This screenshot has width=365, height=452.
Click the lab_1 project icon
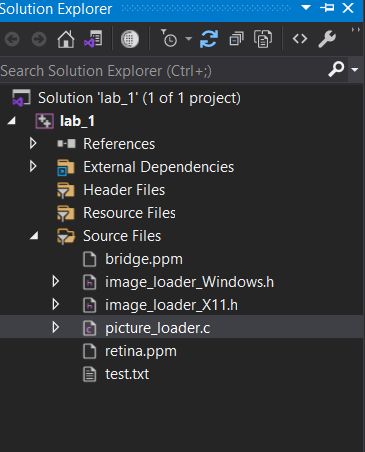(x=45, y=121)
